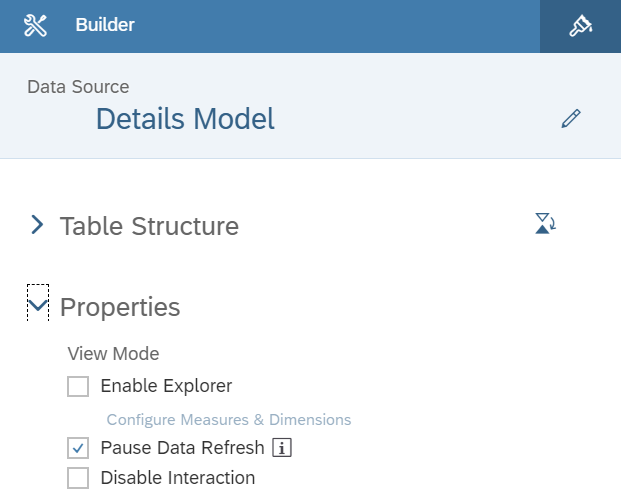Screen dimensions: 621x501
Task: Click the pencil icon to edit data source
Action: click(571, 120)
